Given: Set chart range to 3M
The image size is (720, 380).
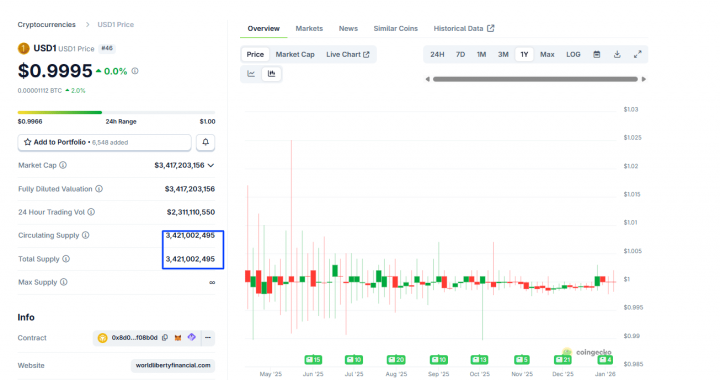Looking at the screenshot, I should [x=503, y=55].
